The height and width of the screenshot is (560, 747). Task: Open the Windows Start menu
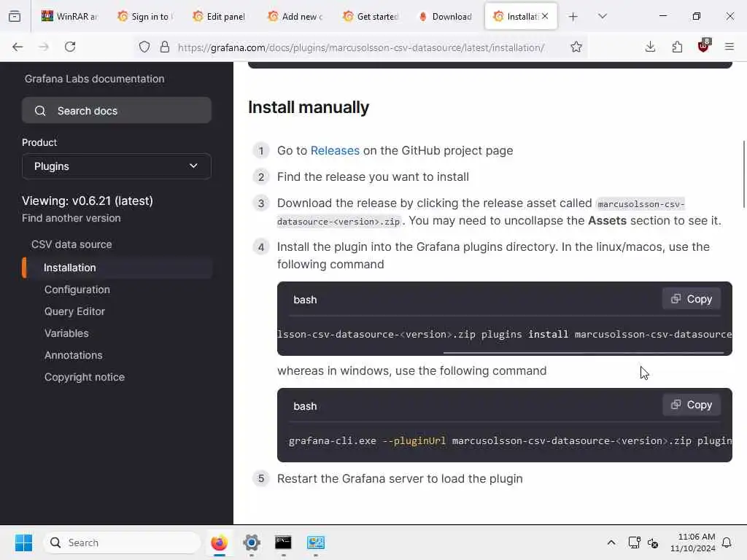[x=23, y=542]
